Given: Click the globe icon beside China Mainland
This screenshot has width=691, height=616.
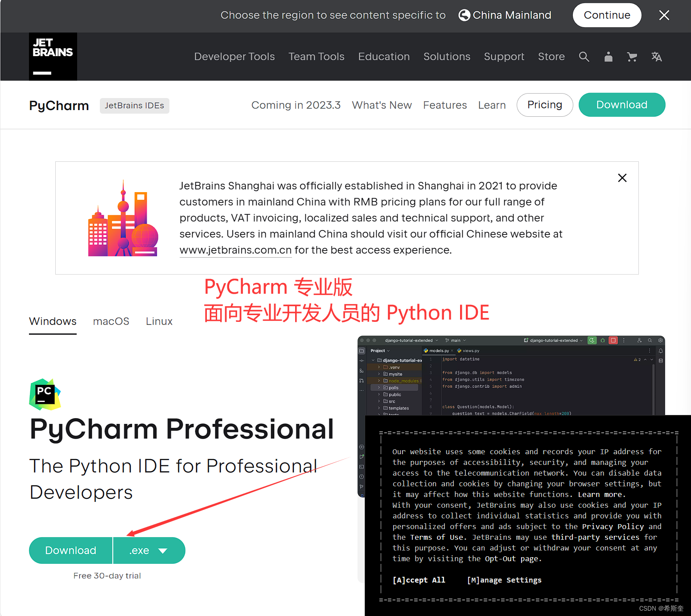Looking at the screenshot, I should coord(464,15).
